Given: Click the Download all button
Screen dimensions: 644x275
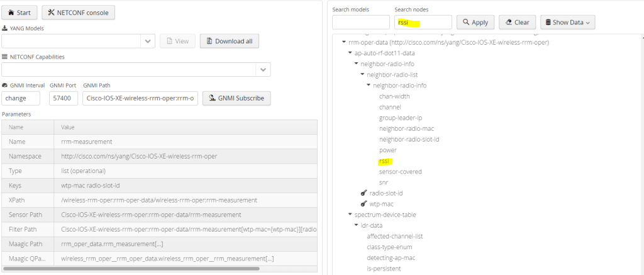Looking at the screenshot, I should 229,41.
